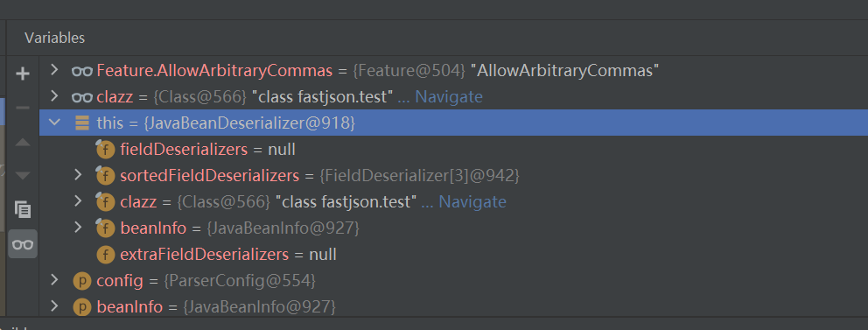Select the extraFieldDeserializers = null row
868x330 pixels.
(453, 255)
